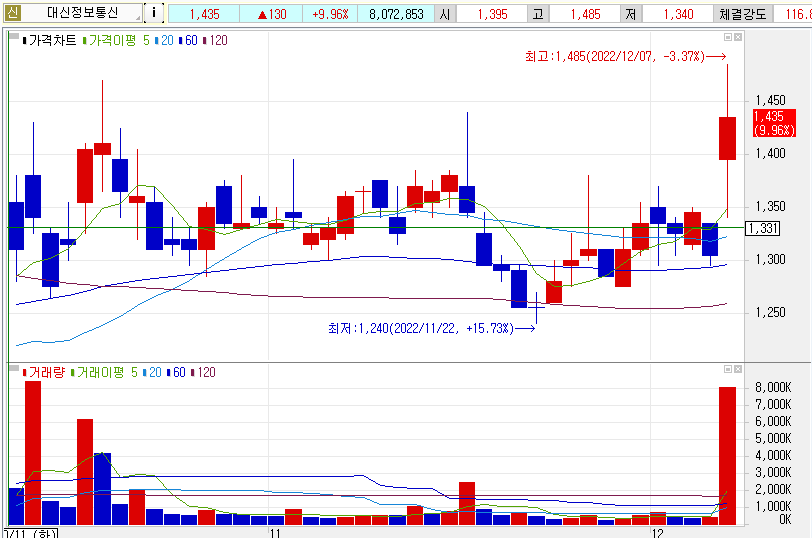Click the month 12 label on time axis
This screenshot has width=812, height=538.
[657, 533]
